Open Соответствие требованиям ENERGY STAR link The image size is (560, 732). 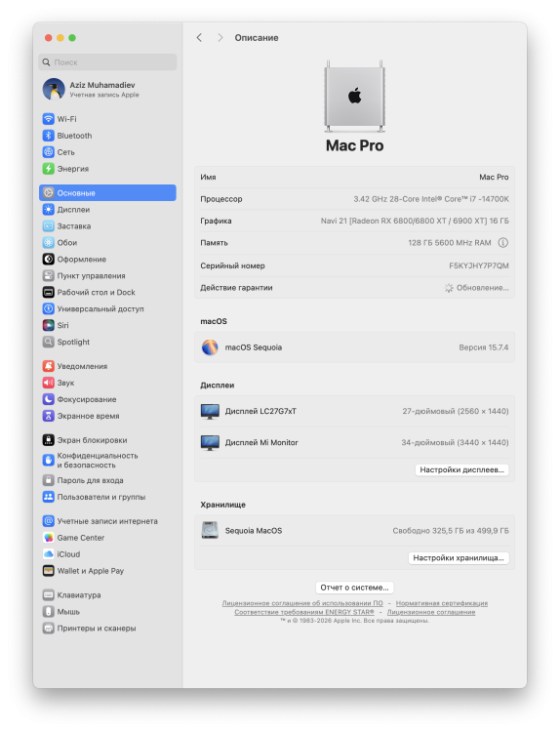click(304, 612)
